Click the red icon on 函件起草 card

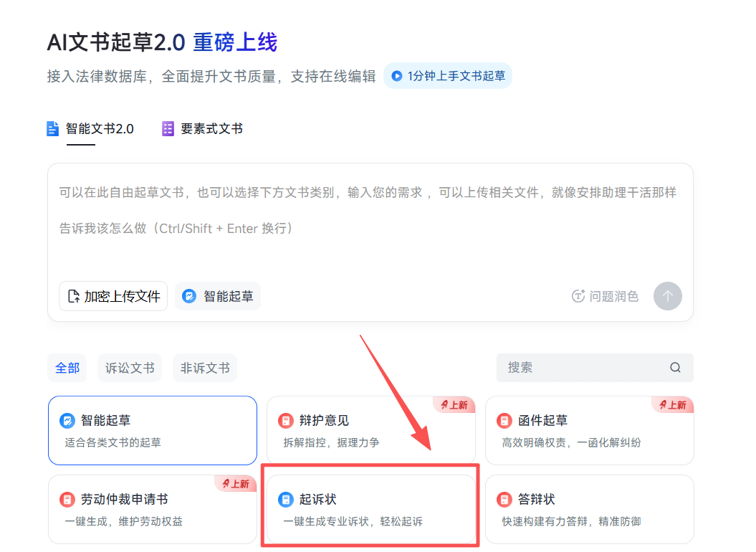(x=504, y=421)
